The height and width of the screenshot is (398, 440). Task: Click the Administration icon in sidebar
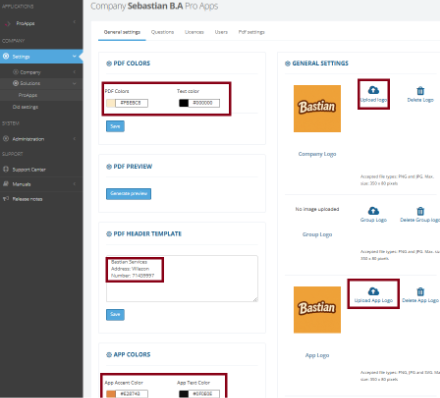pyautogui.click(x=6, y=139)
